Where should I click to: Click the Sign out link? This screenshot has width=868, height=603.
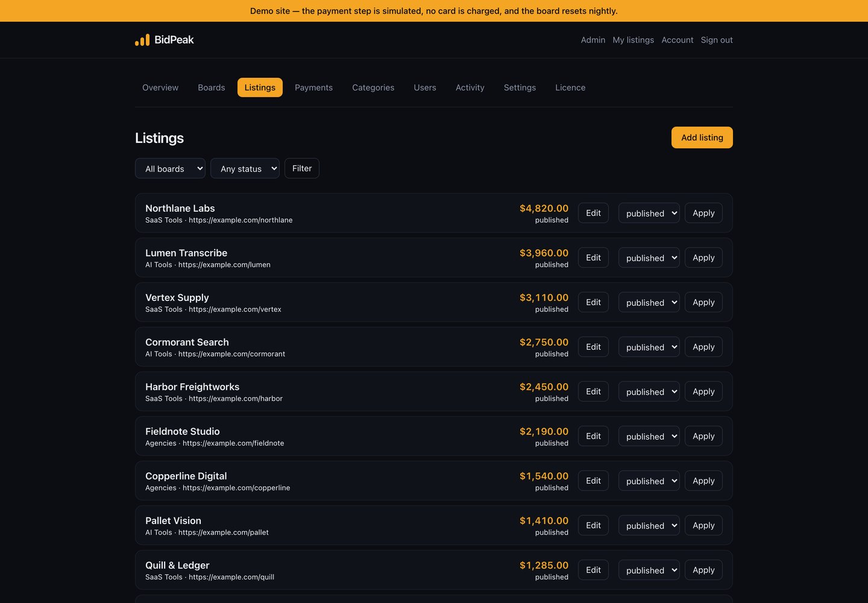tap(717, 40)
